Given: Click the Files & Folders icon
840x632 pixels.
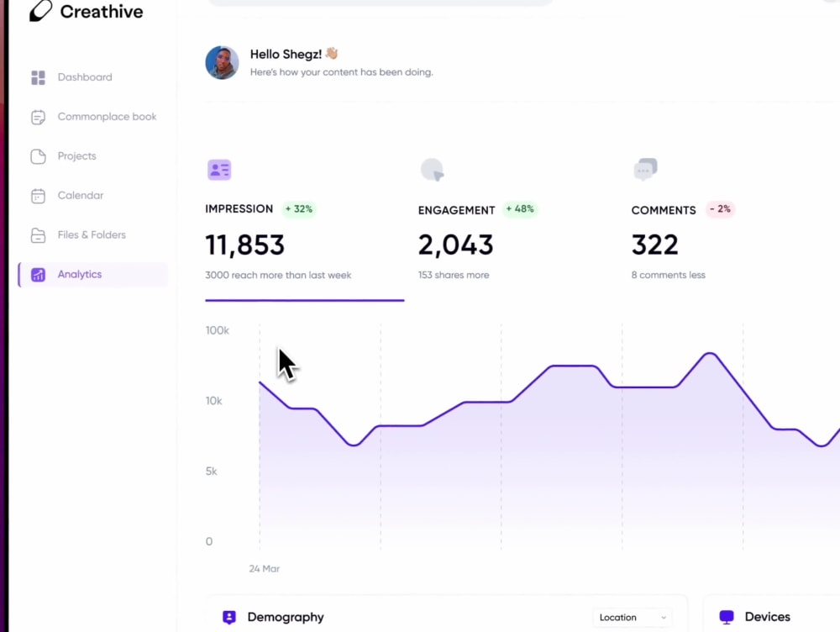Looking at the screenshot, I should [38, 234].
